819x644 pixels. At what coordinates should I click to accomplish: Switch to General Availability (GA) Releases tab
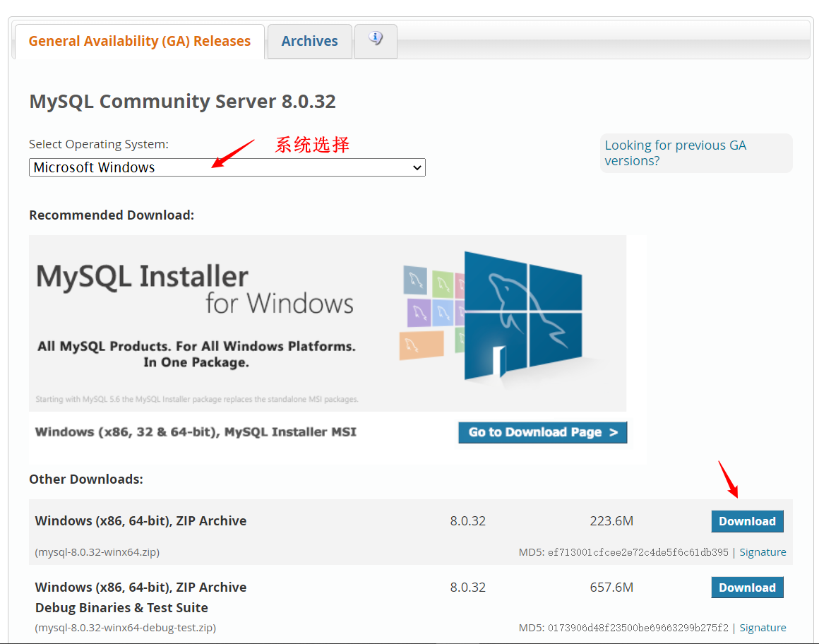[x=140, y=41]
